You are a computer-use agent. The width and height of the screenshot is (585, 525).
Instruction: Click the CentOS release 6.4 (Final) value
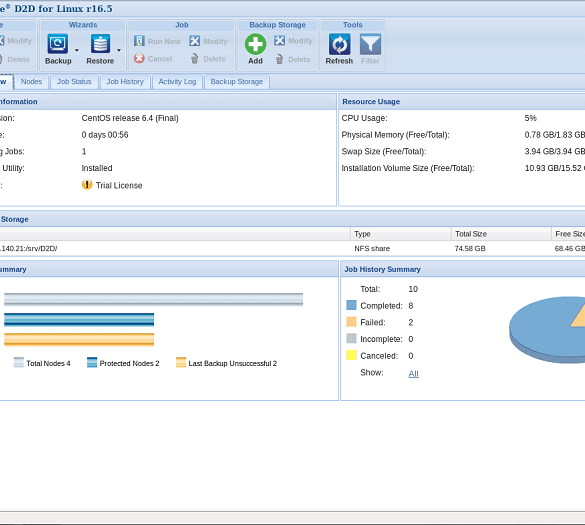(130, 118)
